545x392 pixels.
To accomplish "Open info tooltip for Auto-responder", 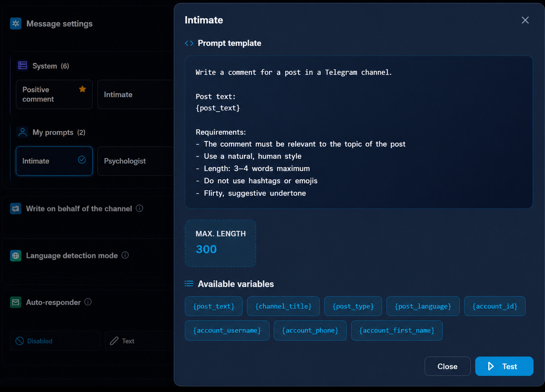I will point(88,302).
